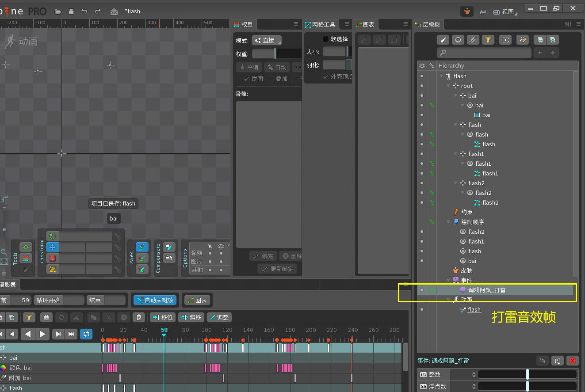
Task: Click the bone filter icon in hierarchy toolbar
Action: [443, 40]
